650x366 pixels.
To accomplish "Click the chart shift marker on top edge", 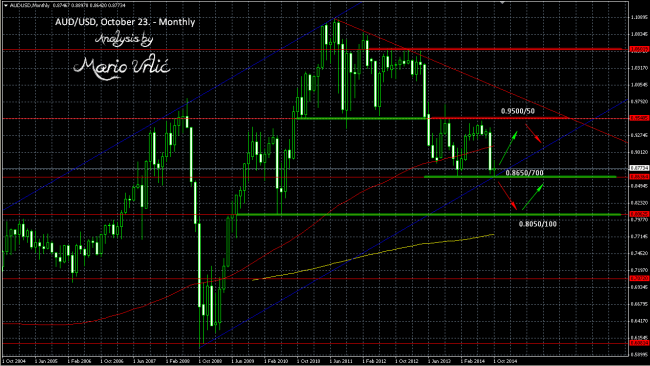I will pyautogui.click(x=503, y=3).
